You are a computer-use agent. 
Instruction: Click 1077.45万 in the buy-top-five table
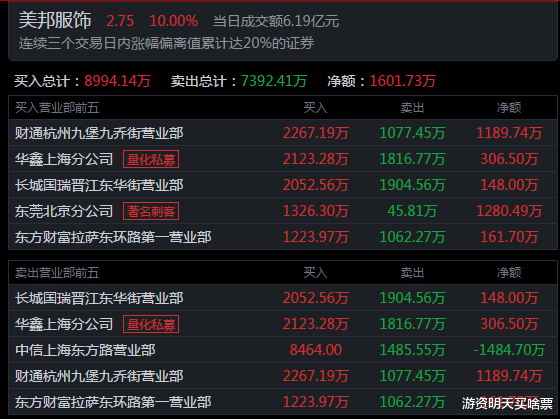click(412, 133)
